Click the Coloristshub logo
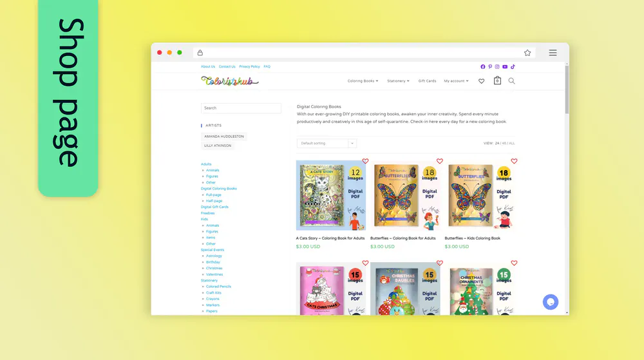The image size is (644, 360). tap(230, 81)
